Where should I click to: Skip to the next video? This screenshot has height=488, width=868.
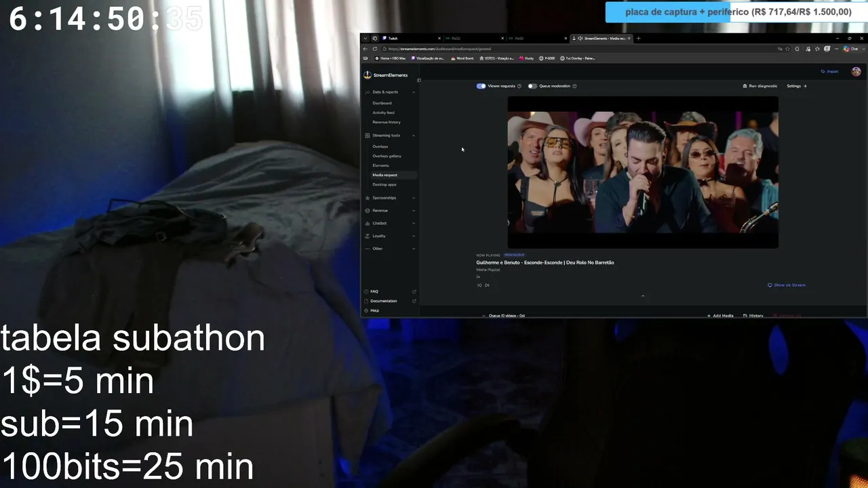pyautogui.click(x=487, y=285)
